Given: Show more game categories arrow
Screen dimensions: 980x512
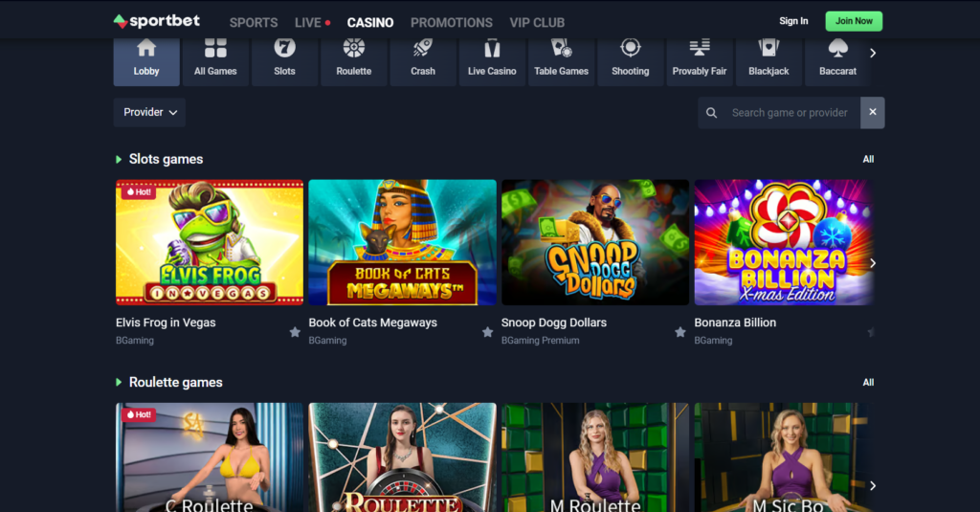Looking at the screenshot, I should (x=873, y=54).
